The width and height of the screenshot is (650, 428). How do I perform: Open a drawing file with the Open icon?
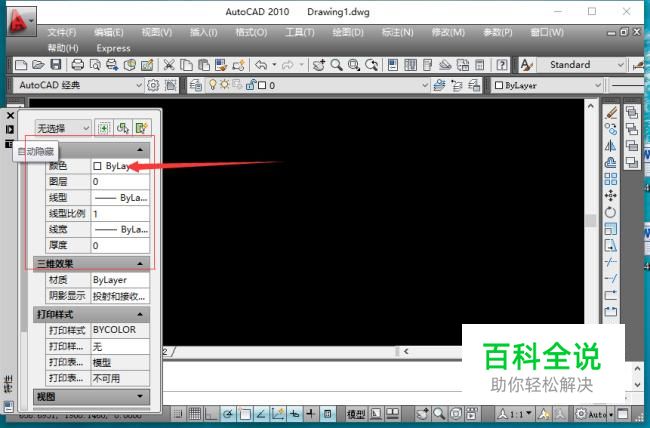tap(38, 65)
